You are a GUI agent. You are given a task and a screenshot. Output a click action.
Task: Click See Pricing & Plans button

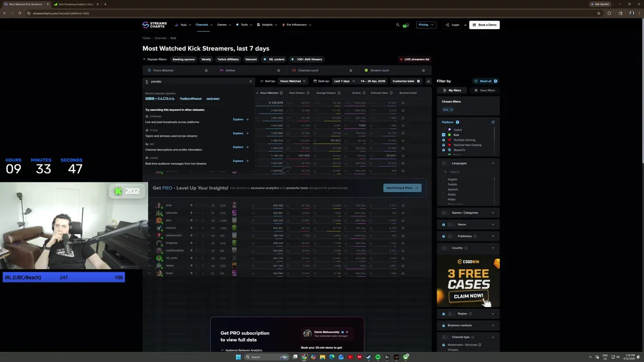[403, 188]
